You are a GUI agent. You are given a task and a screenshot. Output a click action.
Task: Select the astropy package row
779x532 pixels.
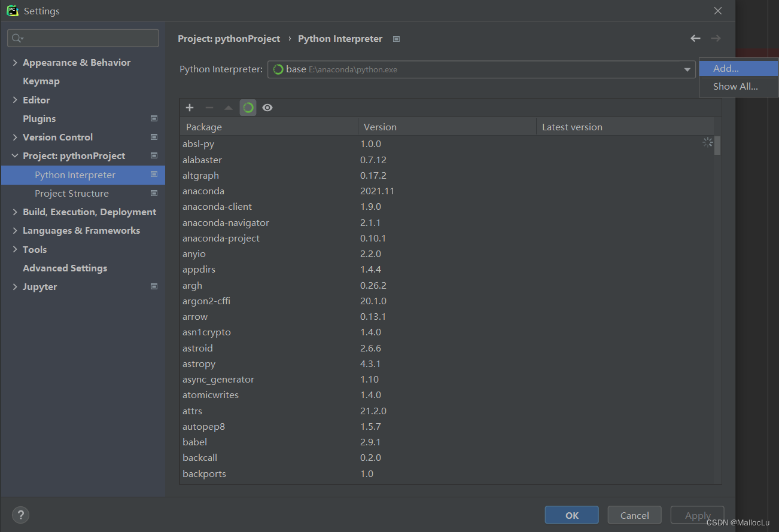[447, 363]
